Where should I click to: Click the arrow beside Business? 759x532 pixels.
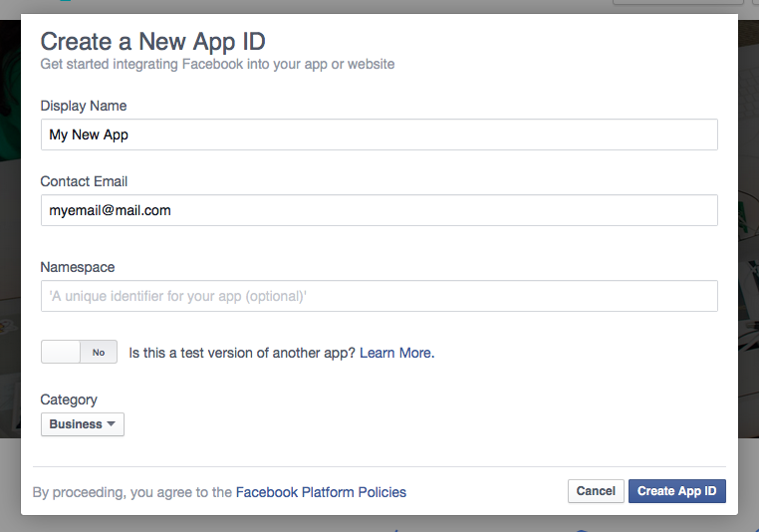point(112,424)
